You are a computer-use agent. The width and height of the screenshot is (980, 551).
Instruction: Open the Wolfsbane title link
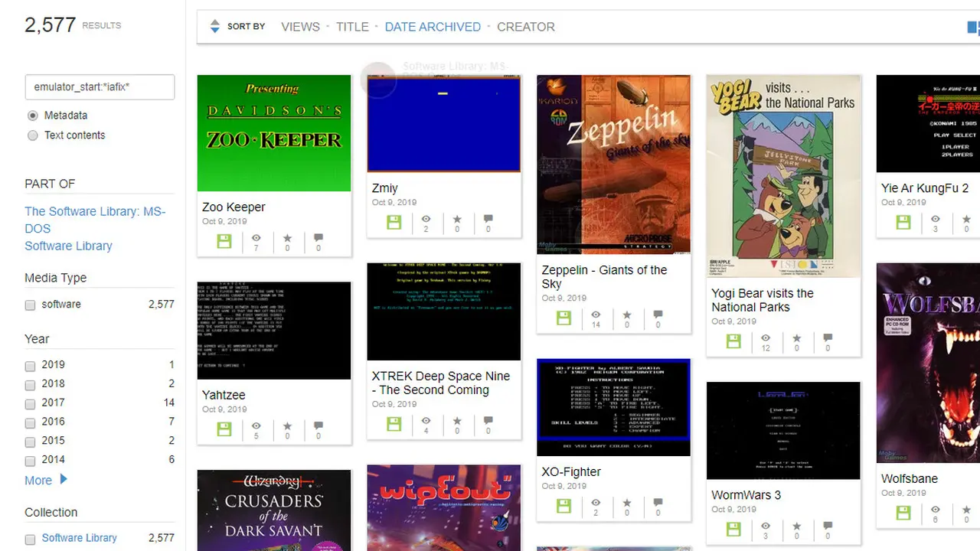coord(910,478)
